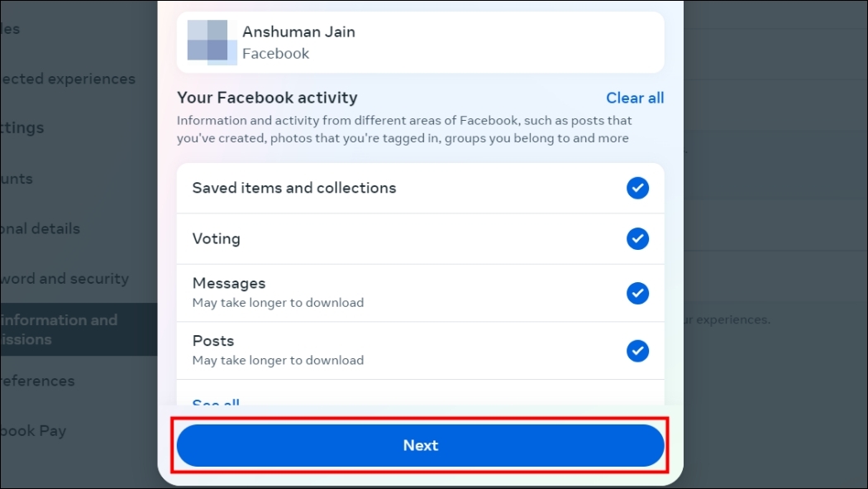
Task: Expand See all activity categories
Action: pyautogui.click(x=215, y=403)
